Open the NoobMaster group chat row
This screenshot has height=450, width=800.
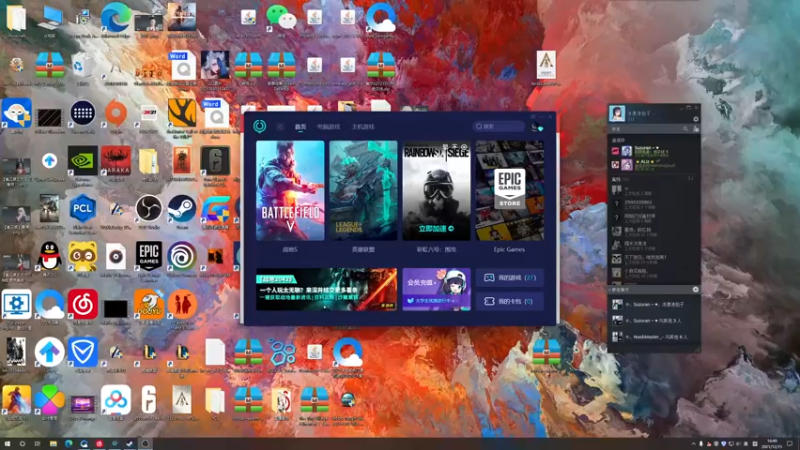[654, 337]
